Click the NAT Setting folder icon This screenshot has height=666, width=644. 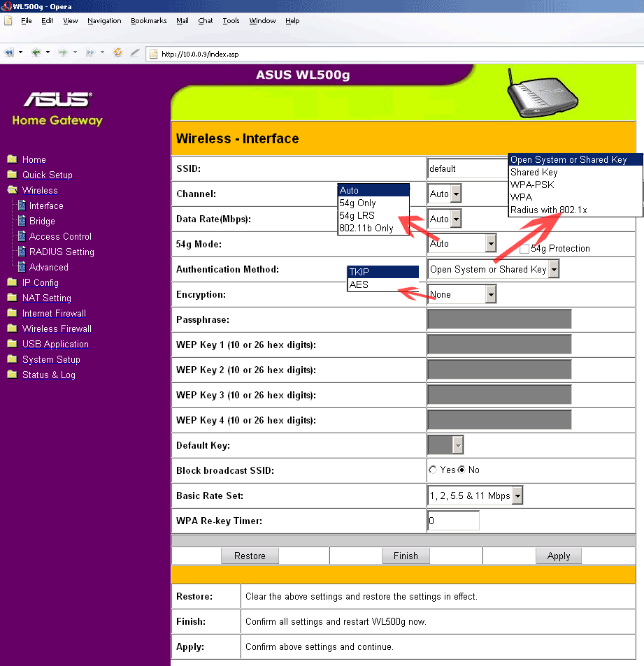pos(13,298)
